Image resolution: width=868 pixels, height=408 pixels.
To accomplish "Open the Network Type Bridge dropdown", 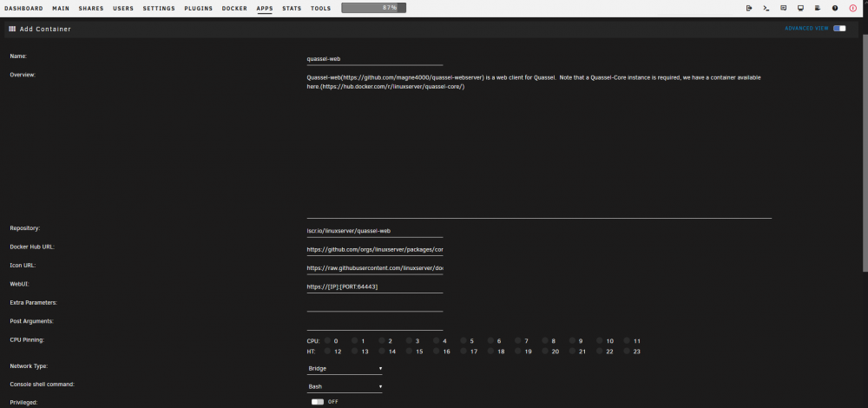I will 345,368.
